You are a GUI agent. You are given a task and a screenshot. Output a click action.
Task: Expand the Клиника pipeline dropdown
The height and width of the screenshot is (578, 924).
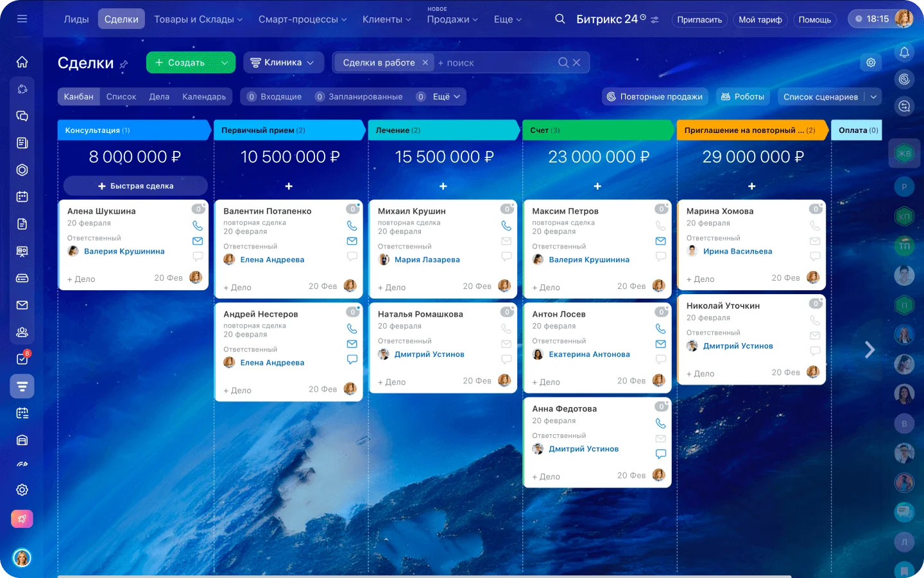click(282, 62)
